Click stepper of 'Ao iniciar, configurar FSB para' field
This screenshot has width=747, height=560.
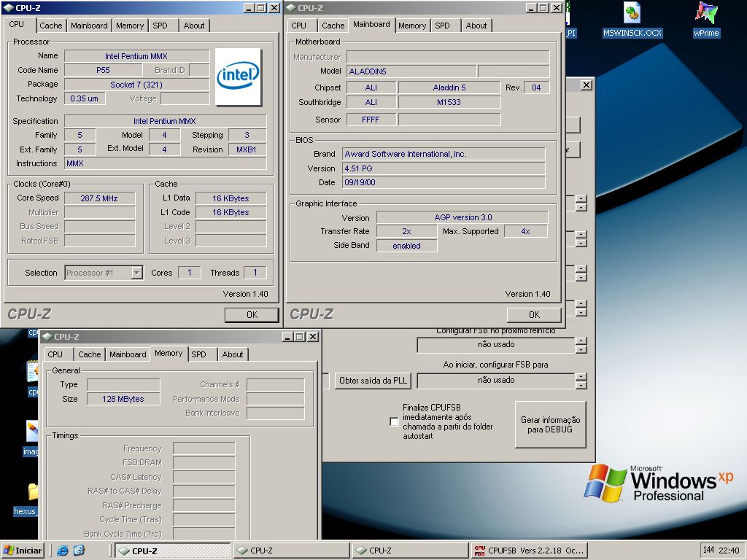coord(581,381)
